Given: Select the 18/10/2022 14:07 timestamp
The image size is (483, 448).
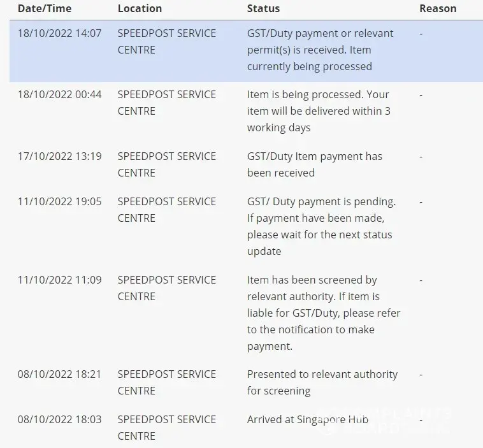Looking at the screenshot, I should click(x=59, y=33).
